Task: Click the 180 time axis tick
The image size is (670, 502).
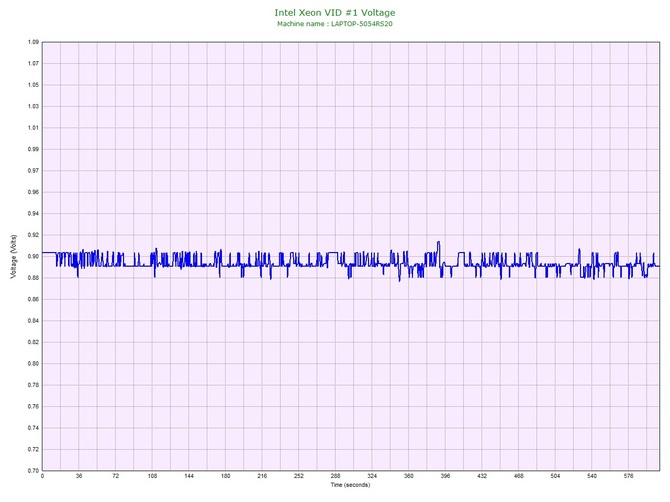Action: click(226, 476)
